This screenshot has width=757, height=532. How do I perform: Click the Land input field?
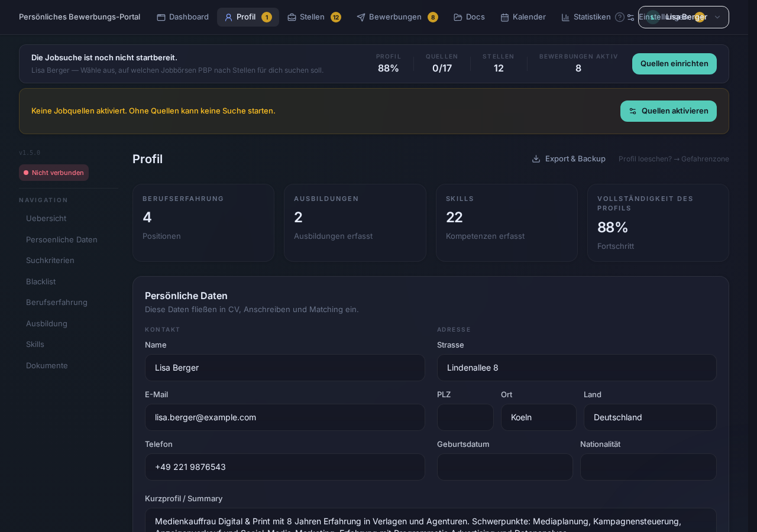[x=650, y=417]
